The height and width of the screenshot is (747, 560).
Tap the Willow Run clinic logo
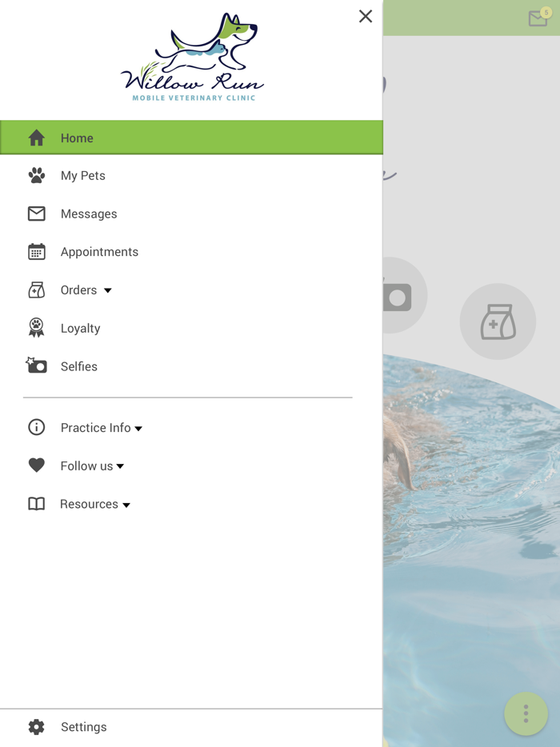coord(192,57)
